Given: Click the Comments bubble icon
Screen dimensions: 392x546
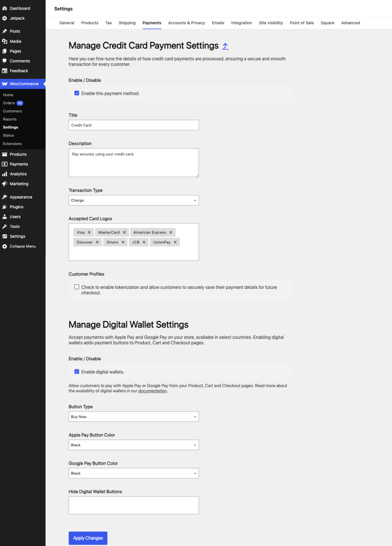Looking at the screenshot, I should coord(5,61).
